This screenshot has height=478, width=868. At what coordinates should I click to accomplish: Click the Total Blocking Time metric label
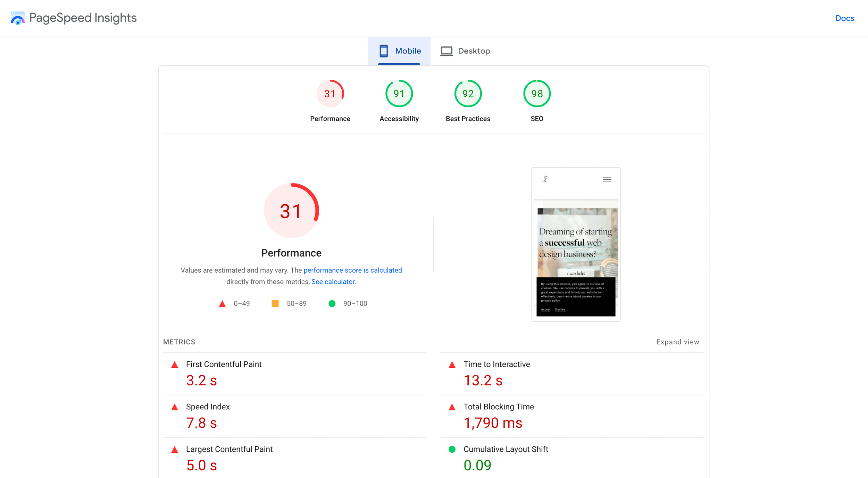point(499,407)
